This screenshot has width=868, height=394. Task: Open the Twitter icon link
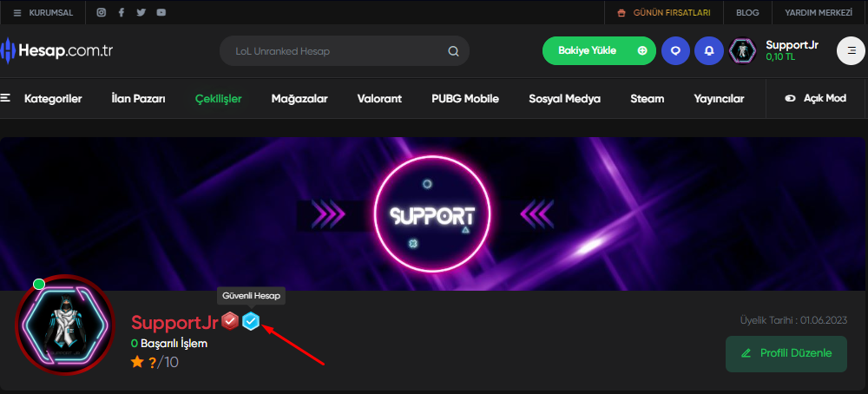(x=141, y=12)
